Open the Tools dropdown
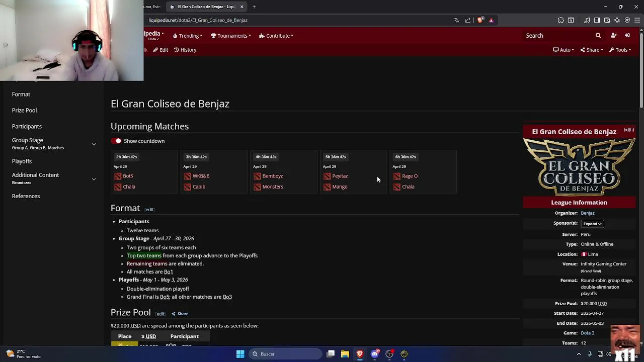 (x=620, y=50)
